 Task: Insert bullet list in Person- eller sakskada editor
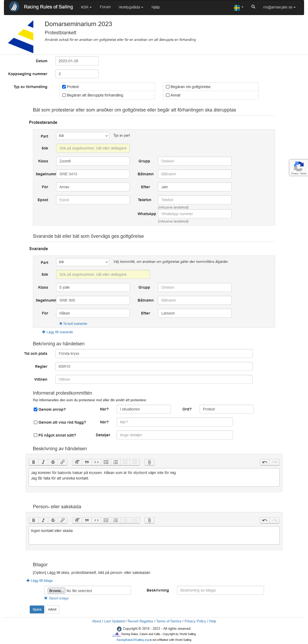click(x=106, y=520)
